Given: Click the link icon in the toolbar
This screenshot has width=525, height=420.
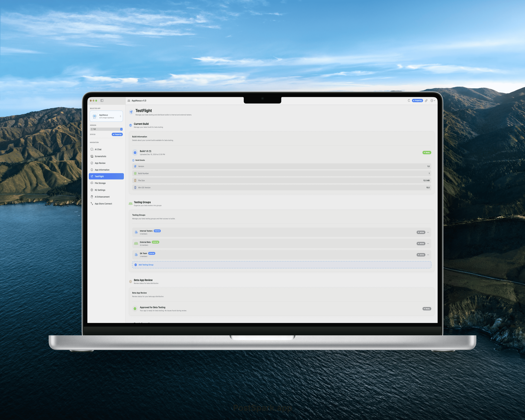Looking at the screenshot, I should click(426, 100).
